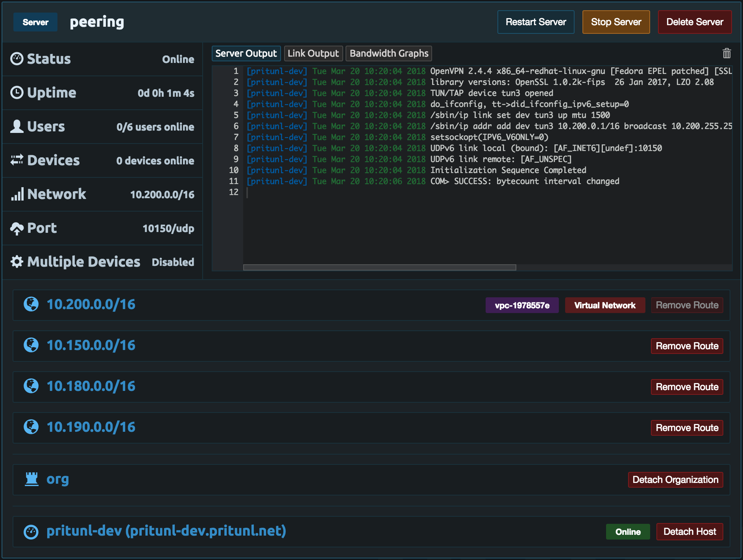Screen dimensions: 743x560
Task: Click the 10150/udp port value
Action: [168, 228]
